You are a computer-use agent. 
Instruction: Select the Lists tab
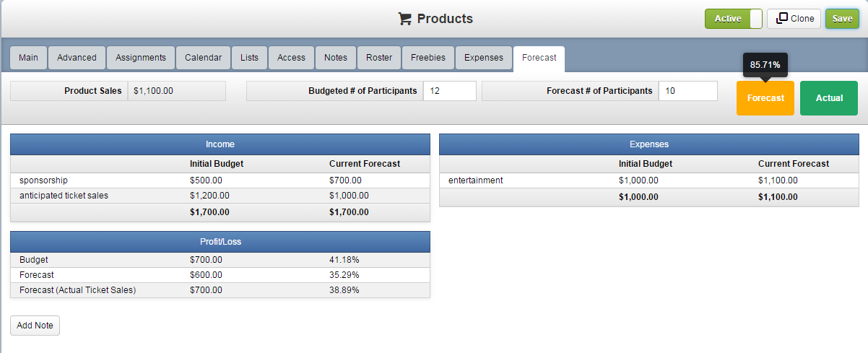pos(250,58)
